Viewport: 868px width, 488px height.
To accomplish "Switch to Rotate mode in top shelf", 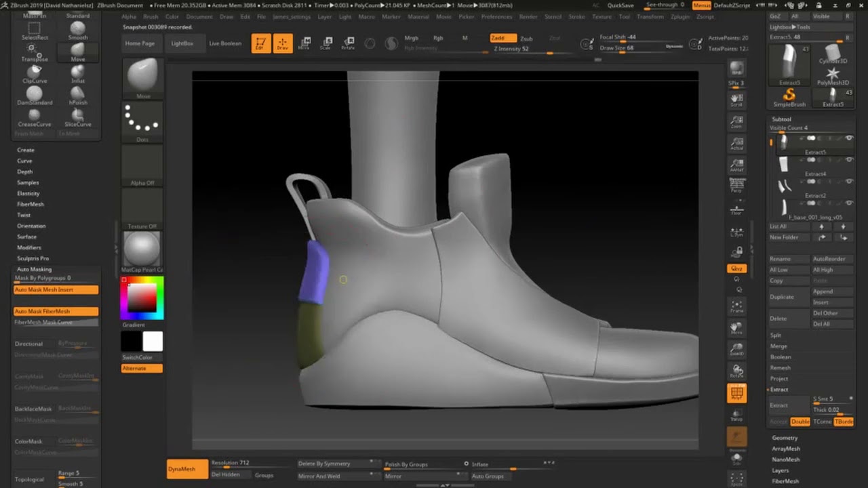I will (x=348, y=43).
